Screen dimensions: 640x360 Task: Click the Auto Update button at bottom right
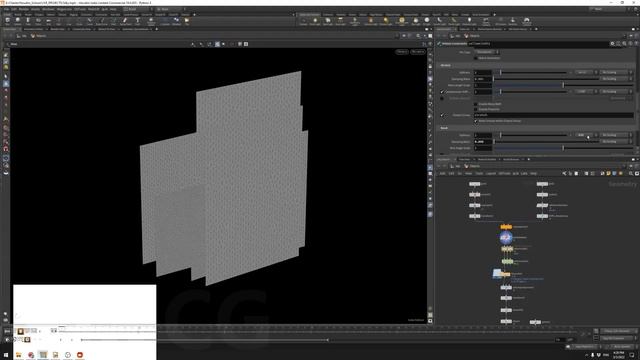coord(622,347)
